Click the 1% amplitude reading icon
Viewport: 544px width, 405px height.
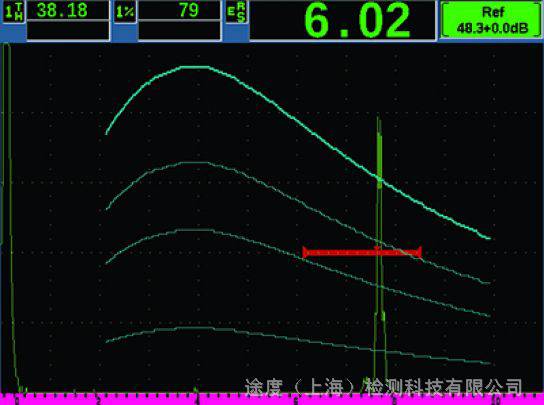(x=125, y=12)
